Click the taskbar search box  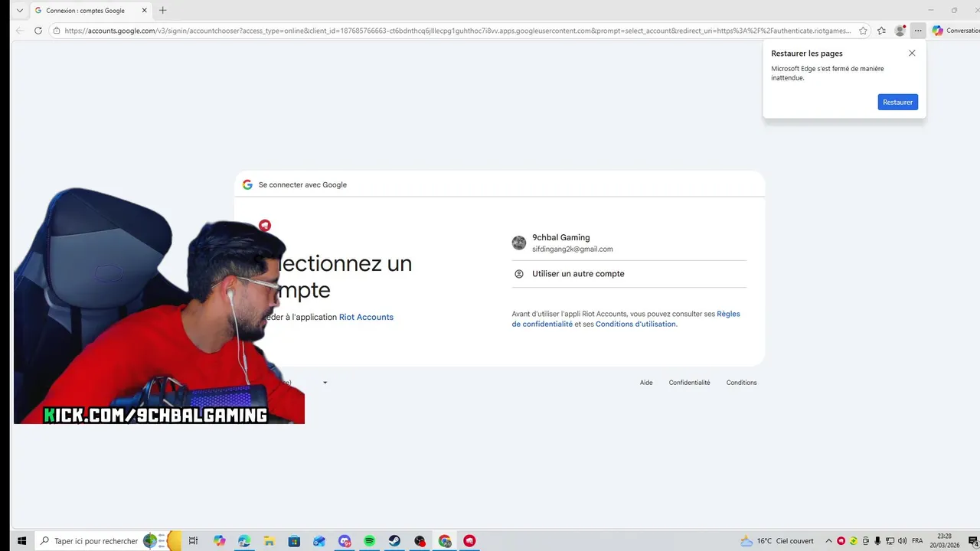coord(107,541)
